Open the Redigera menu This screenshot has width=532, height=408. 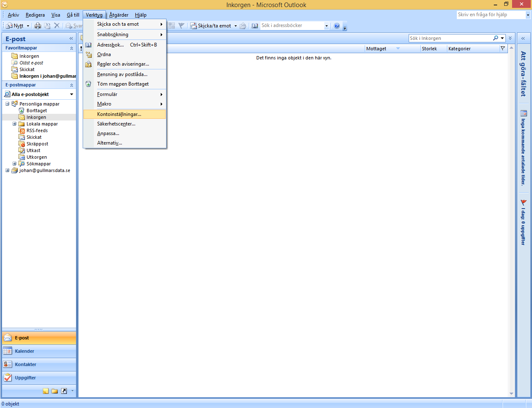point(35,15)
